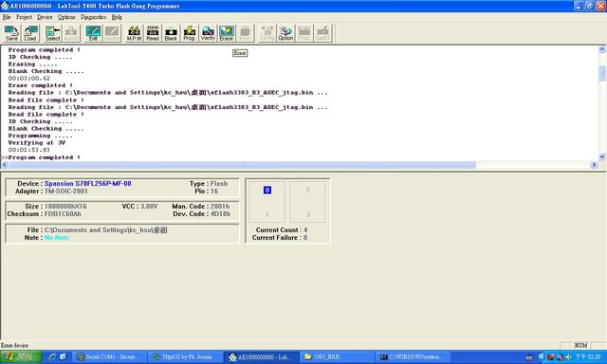Open the Option toolbar icon
Image resolution: width=607 pixels, height=364 pixels.
click(x=285, y=33)
